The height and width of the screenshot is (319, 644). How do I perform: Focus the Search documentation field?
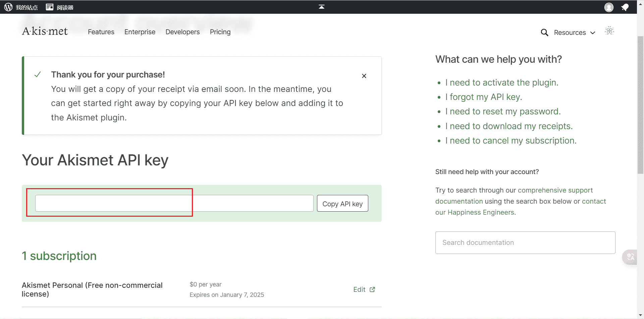(525, 243)
